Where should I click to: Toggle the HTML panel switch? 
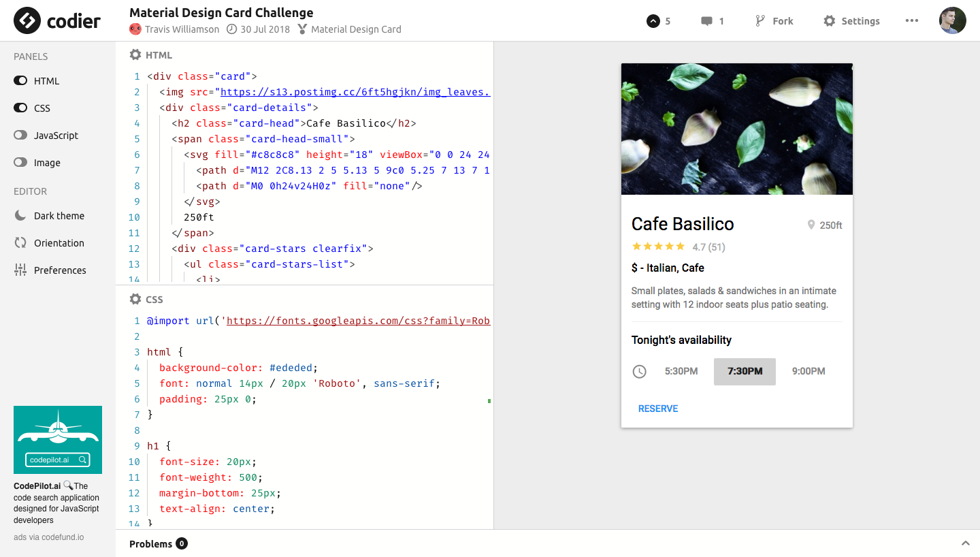(20, 81)
